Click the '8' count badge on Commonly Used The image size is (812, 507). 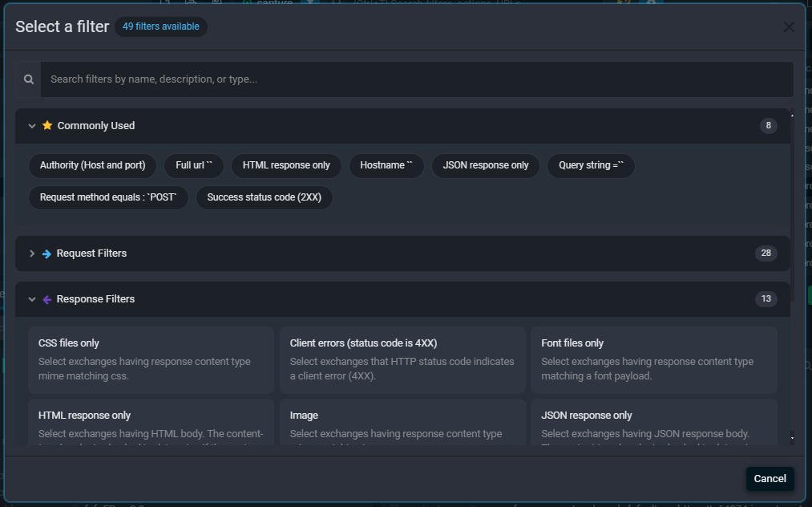[x=767, y=126]
